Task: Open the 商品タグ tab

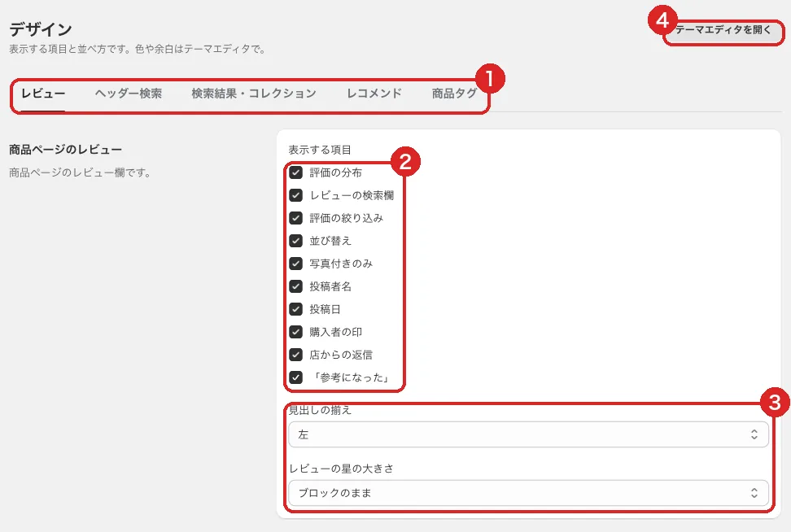Action: 454,94
